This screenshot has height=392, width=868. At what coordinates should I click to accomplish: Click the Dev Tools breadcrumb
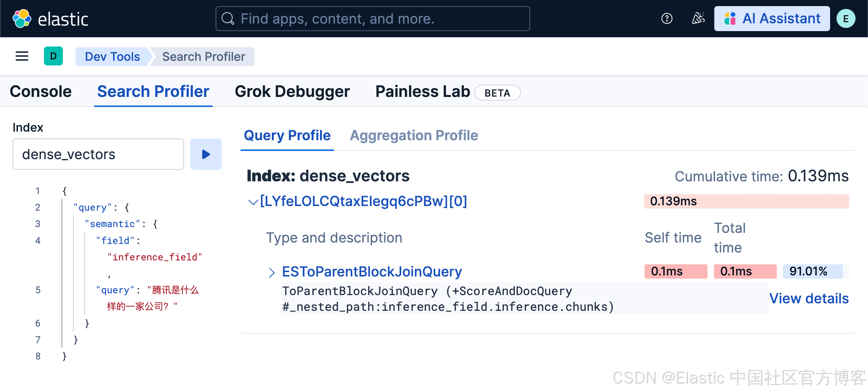[112, 57]
